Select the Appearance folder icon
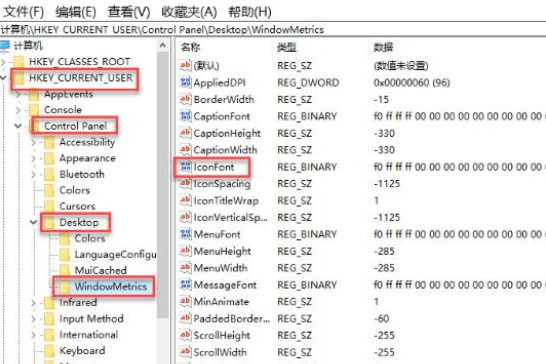 [49, 158]
